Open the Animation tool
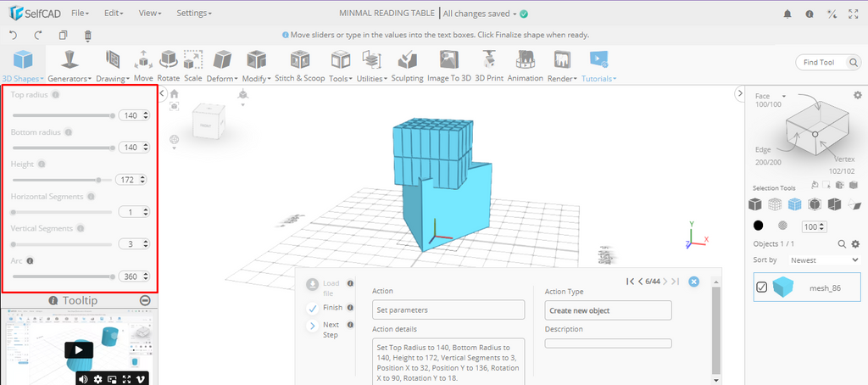The height and width of the screenshot is (385, 868). pos(526,66)
